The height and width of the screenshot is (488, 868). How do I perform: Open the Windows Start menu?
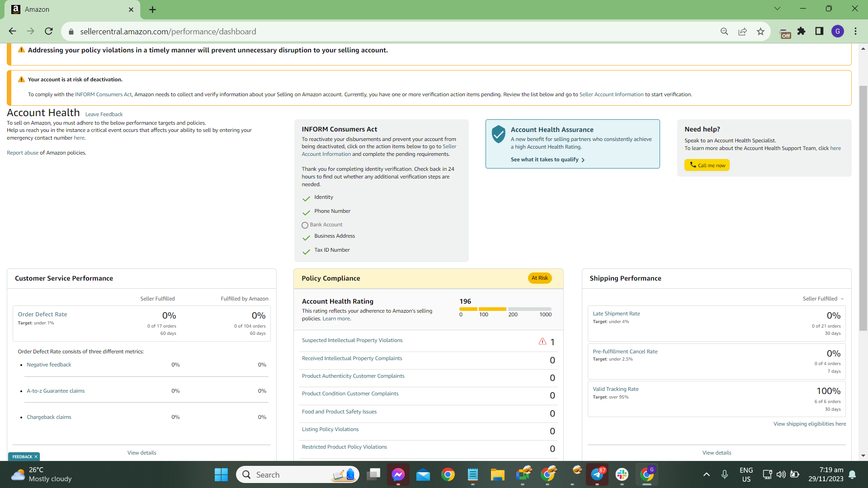[x=221, y=474]
